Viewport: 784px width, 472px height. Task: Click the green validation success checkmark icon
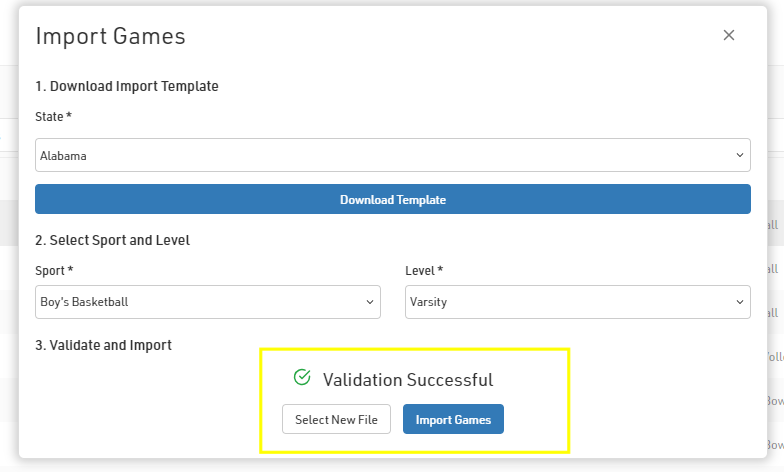tap(302, 378)
